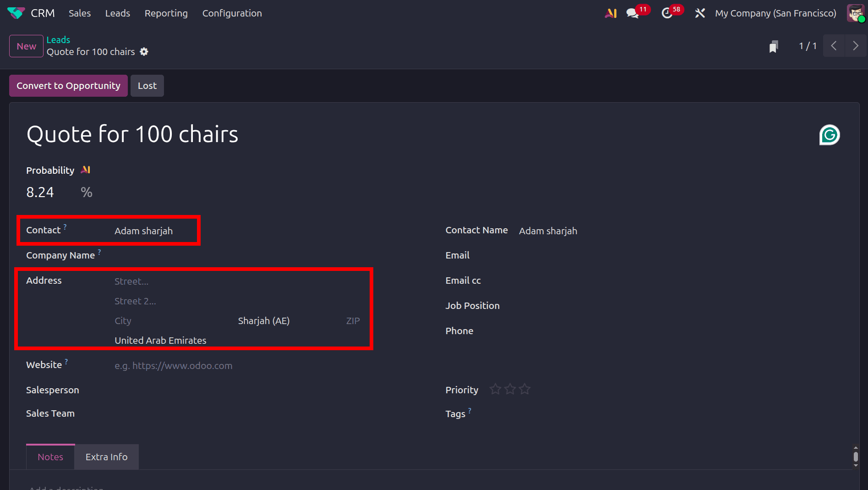Click the Grammarly icon in the form

pos(830,135)
